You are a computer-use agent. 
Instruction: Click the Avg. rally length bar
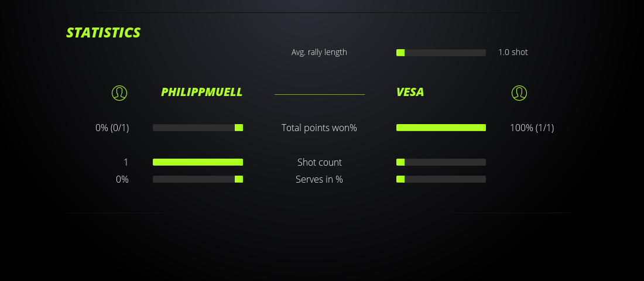441,53
